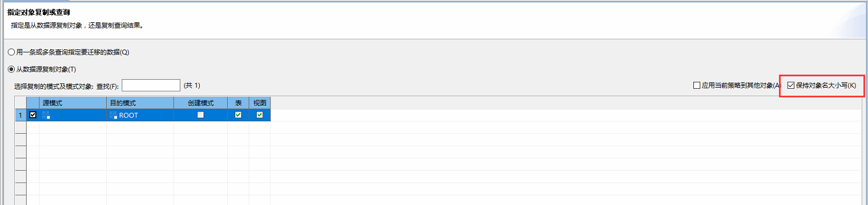Focus the 查找 search field

tap(151, 85)
